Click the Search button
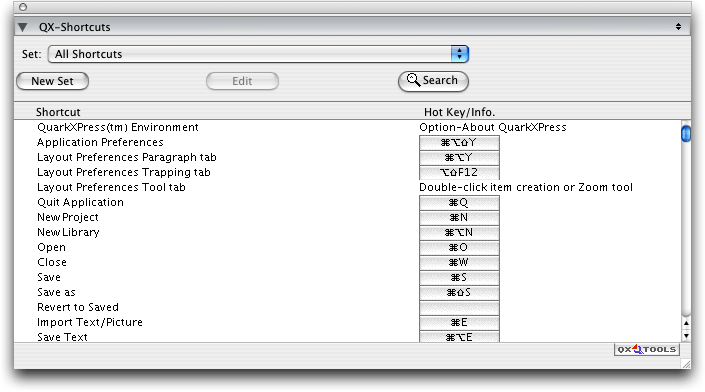Image resolution: width=705 pixels, height=392 pixels. point(433,81)
